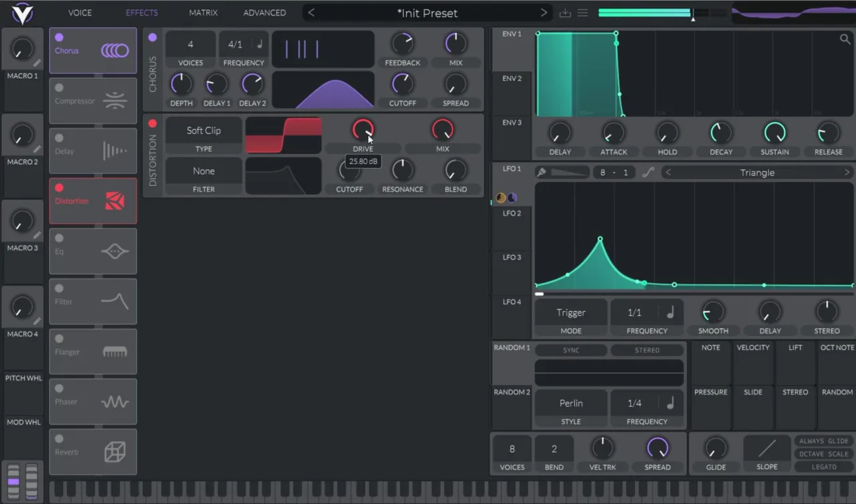Click the LFO 1 frequency note icon

click(x=670, y=312)
